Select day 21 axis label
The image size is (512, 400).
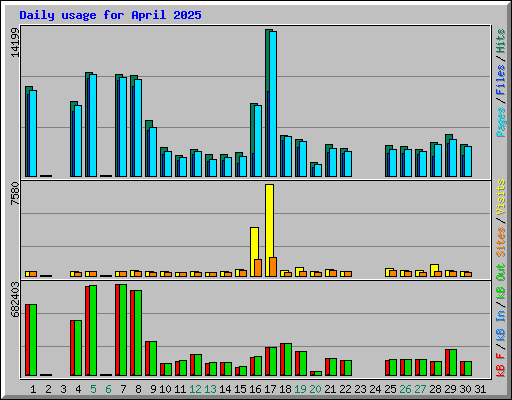[330, 389]
